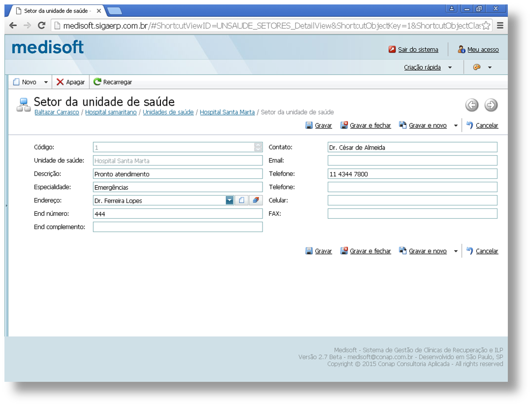
Task: Click Sair do sistema link
Action: point(418,49)
